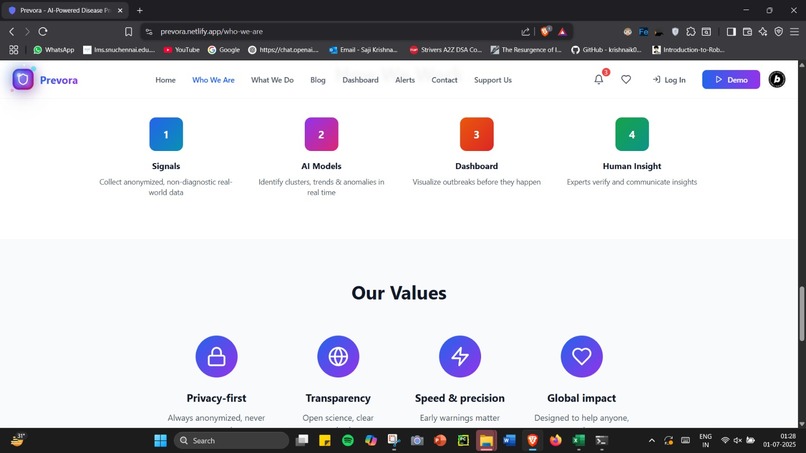Image resolution: width=806 pixels, height=453 pixels.
Task: Open the notifications bell icon
Action: (599, 80)
